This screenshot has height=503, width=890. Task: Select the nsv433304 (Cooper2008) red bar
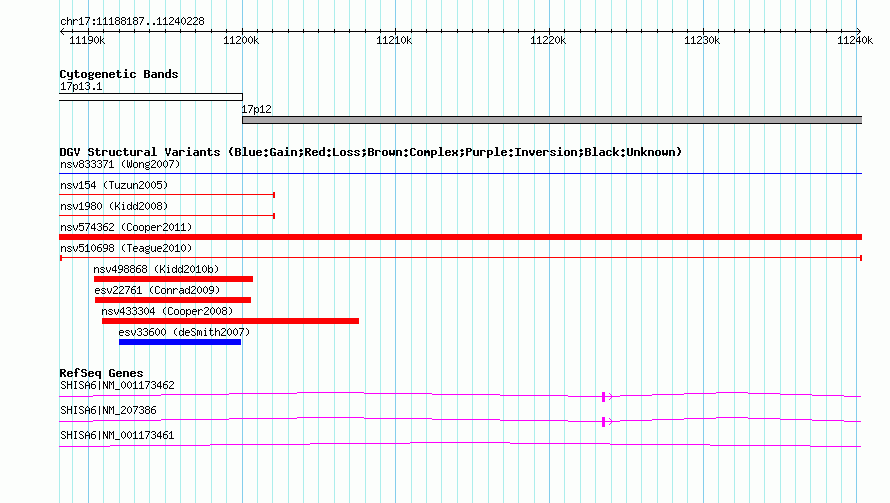230,321
